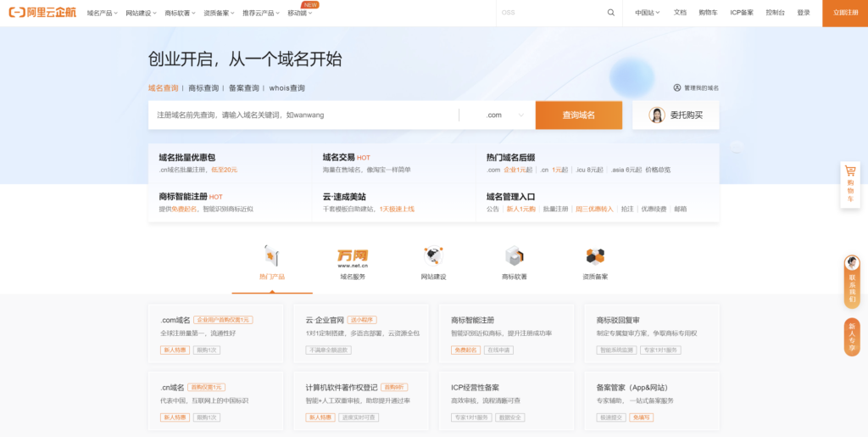Click the user icon beside 管理我的域名
Image resolution: width=868 pixels, height=437 pixels.
677,87
